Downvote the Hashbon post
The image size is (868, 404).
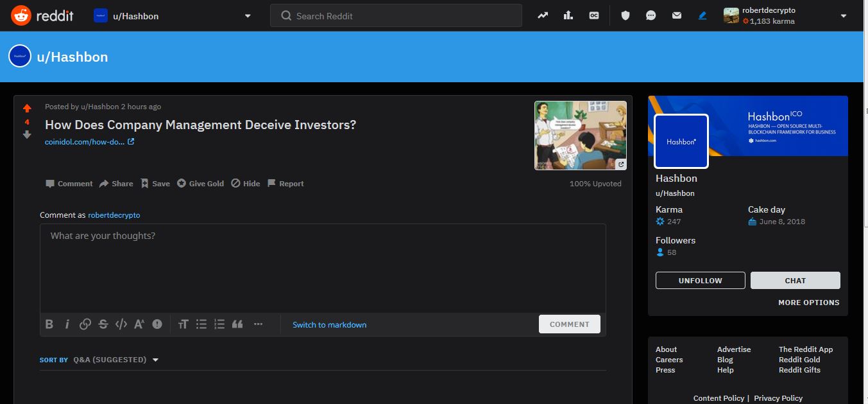click(x=27, y=134)
